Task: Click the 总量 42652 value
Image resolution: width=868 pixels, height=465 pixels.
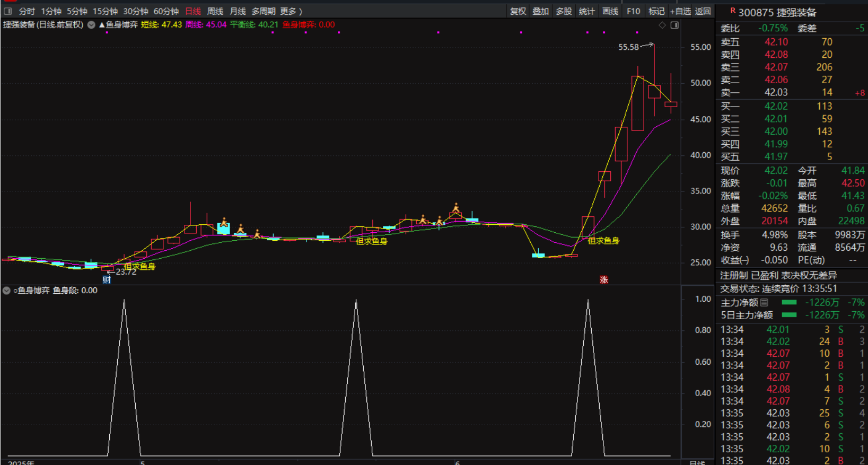Action: pos(775,208)
